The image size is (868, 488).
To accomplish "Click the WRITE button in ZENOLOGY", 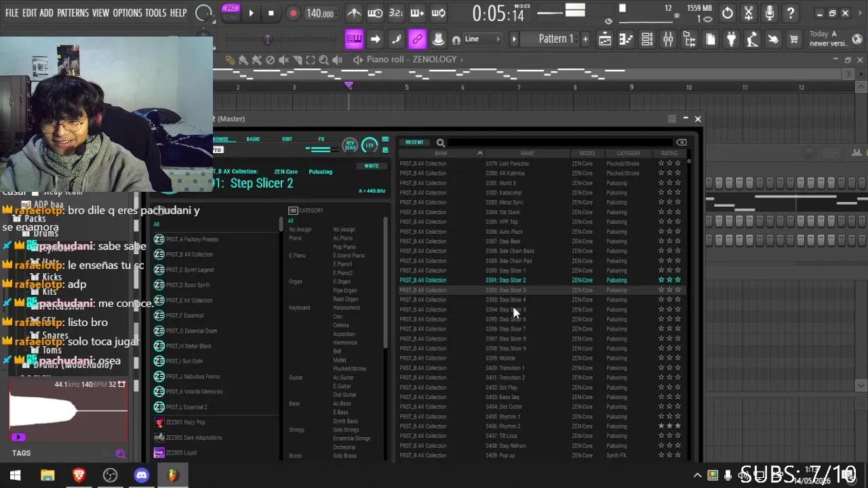I will pyautogui.click(x=372, y=166).
